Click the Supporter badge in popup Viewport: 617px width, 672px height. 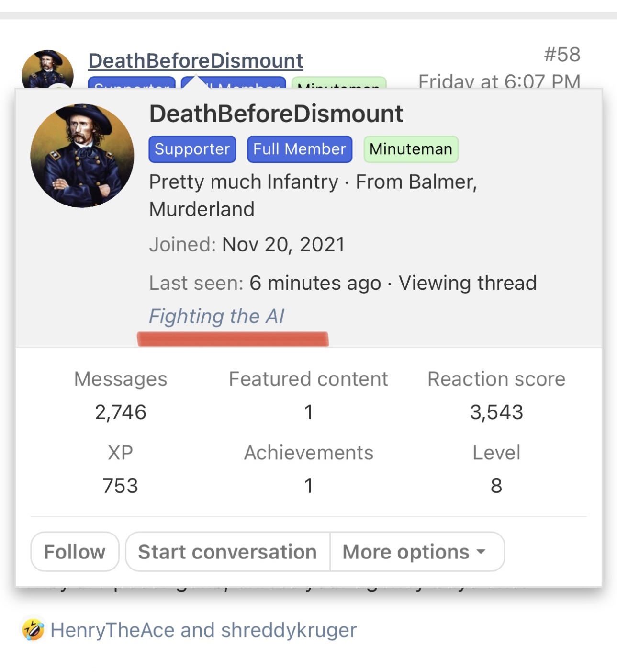[192, 149]
